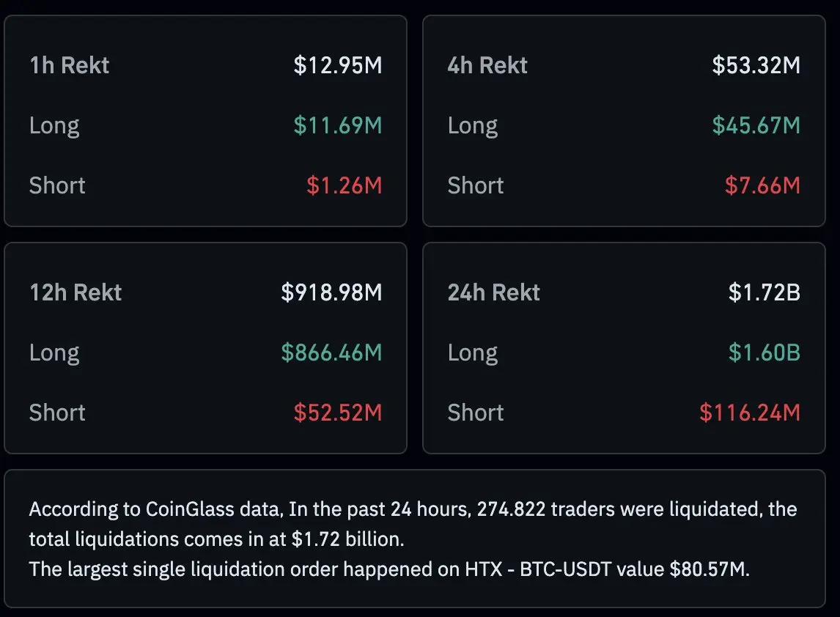Select the 4h total $53.32M figure
This screenshot has width=840, height=617.
coord(756,65)
